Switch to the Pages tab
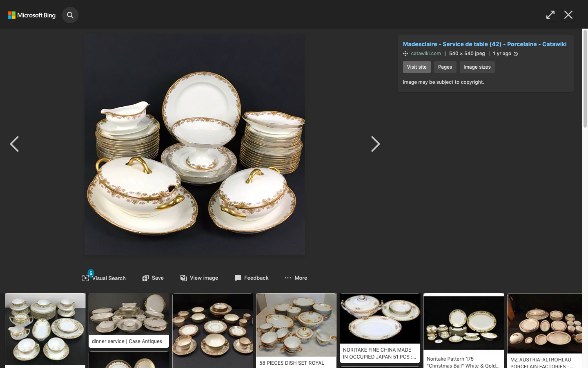Screen dimensions: 588x368 445,67
